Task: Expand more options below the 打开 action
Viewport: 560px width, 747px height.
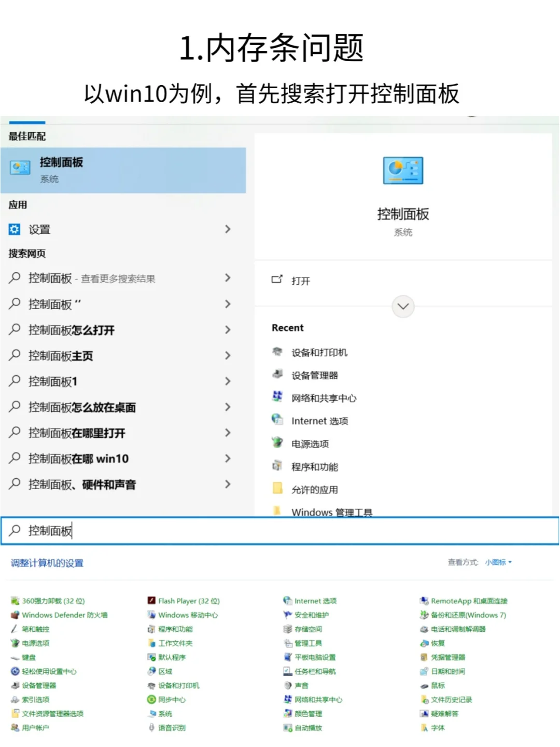Action: [x=403, y=307]
